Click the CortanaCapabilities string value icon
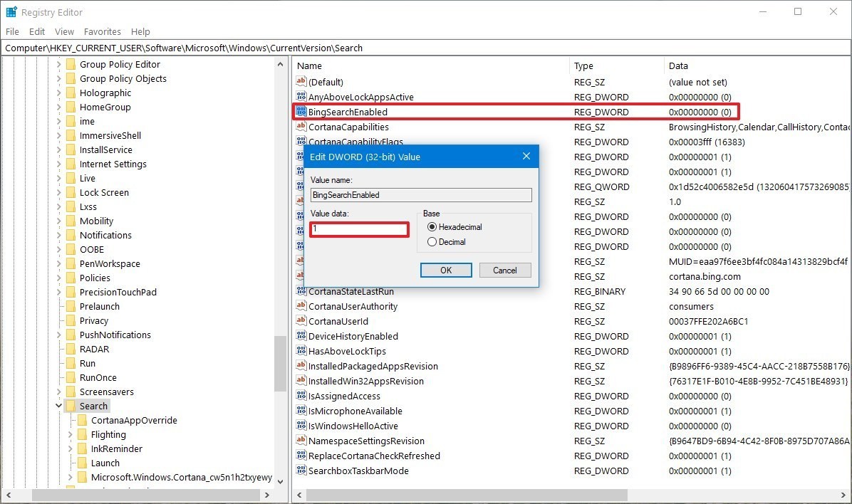The width and height of the screenshot is (852, 504). [301, 127]
